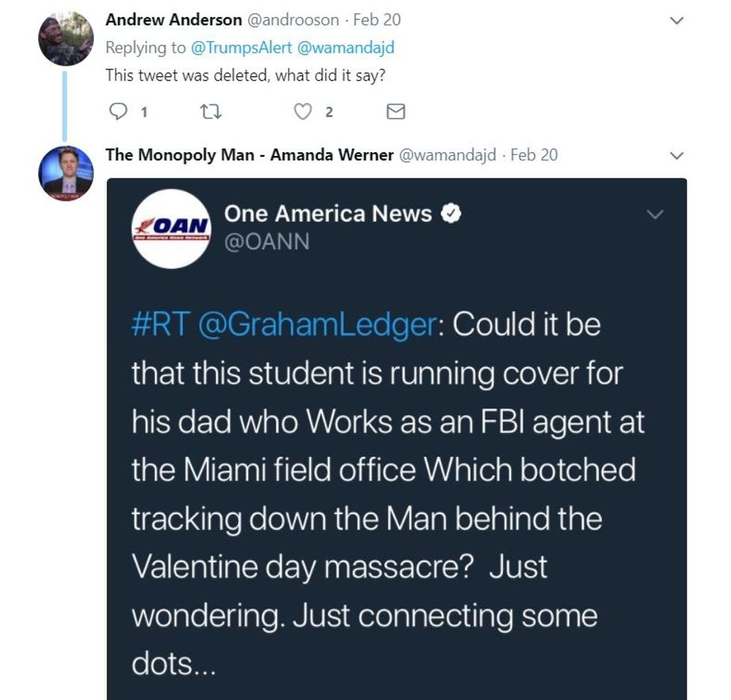
Task: Click the #RT hashtag
Action: pos(158,325)
